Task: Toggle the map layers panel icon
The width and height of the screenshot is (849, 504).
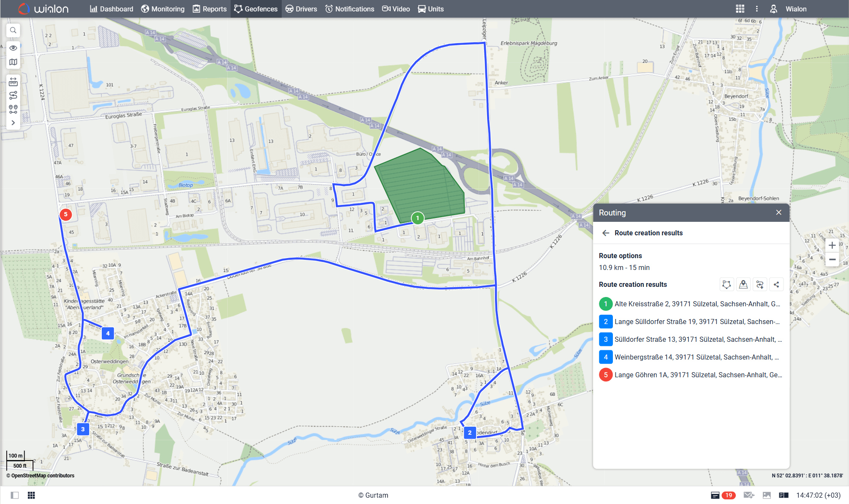Action: click(13, 63)
